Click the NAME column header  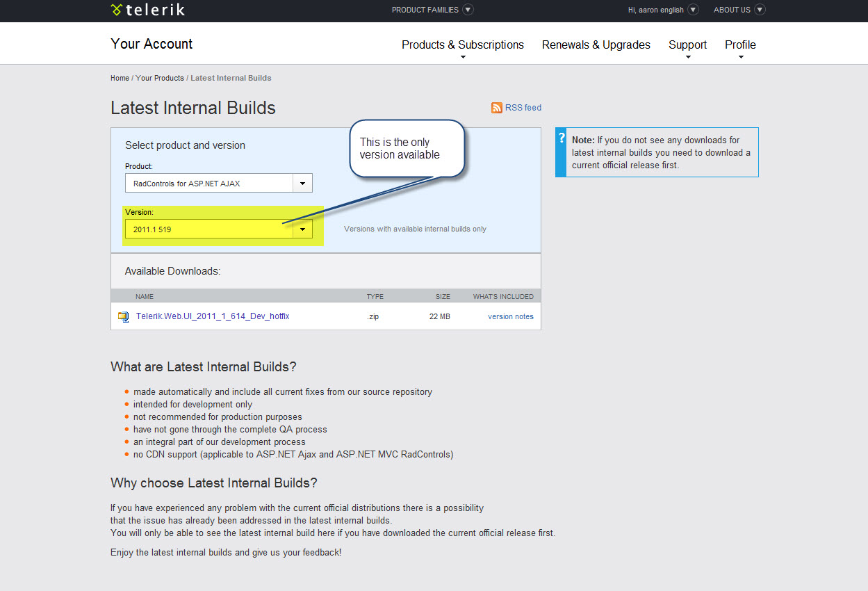(x=145, y=296)
